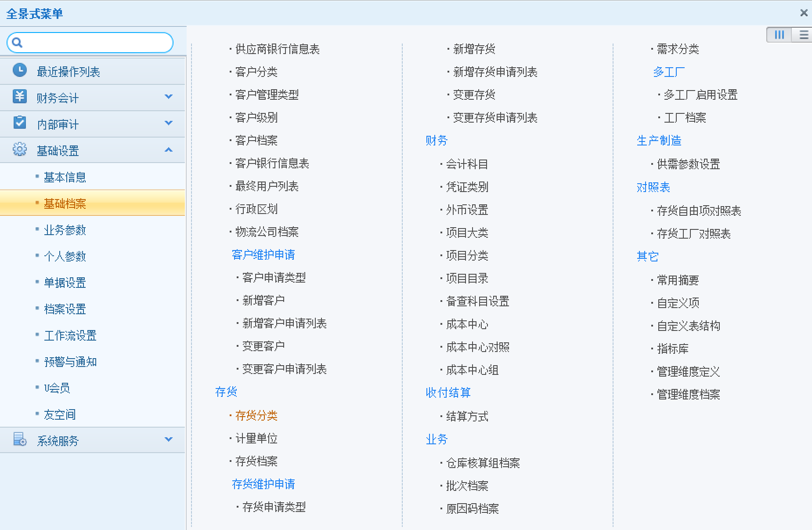Switch to list view layout
The height and width of the screenshot is (530, 812).
[x=803, y=35]
